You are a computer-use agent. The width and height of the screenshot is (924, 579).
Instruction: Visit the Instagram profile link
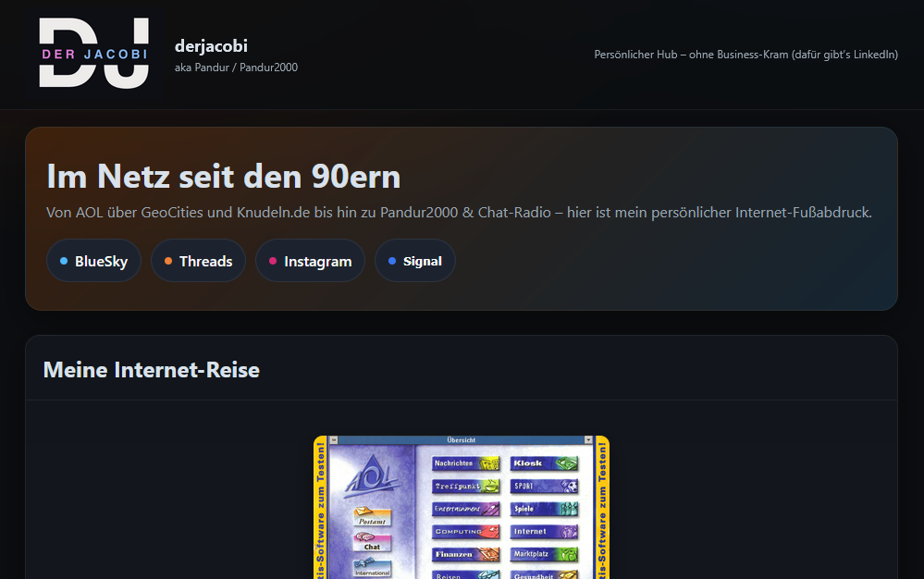coord(310,261)
